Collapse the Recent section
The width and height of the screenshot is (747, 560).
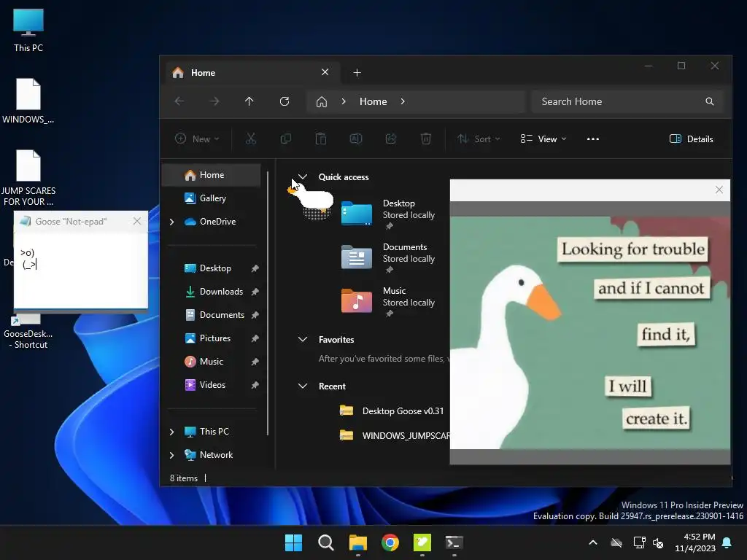tap(303, 386)
